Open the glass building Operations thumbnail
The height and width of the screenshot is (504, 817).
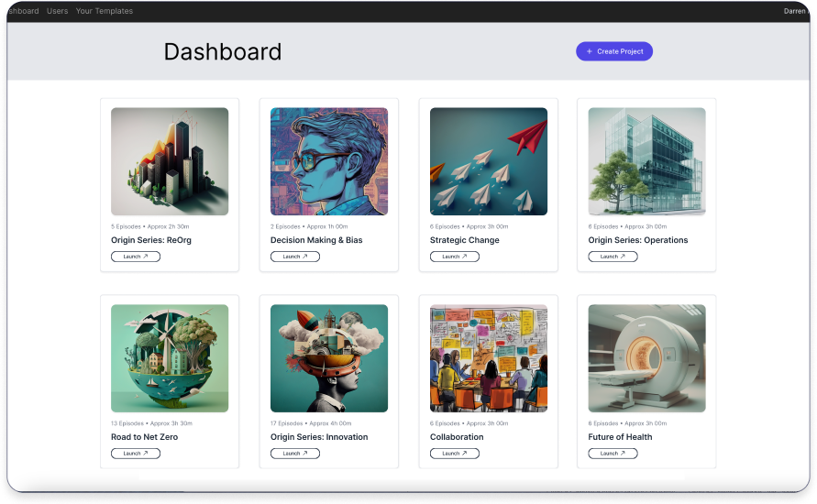(646, 161)
